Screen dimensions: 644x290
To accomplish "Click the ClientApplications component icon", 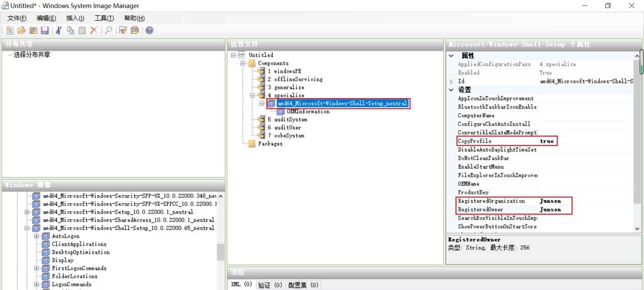I will pos(46,244).
